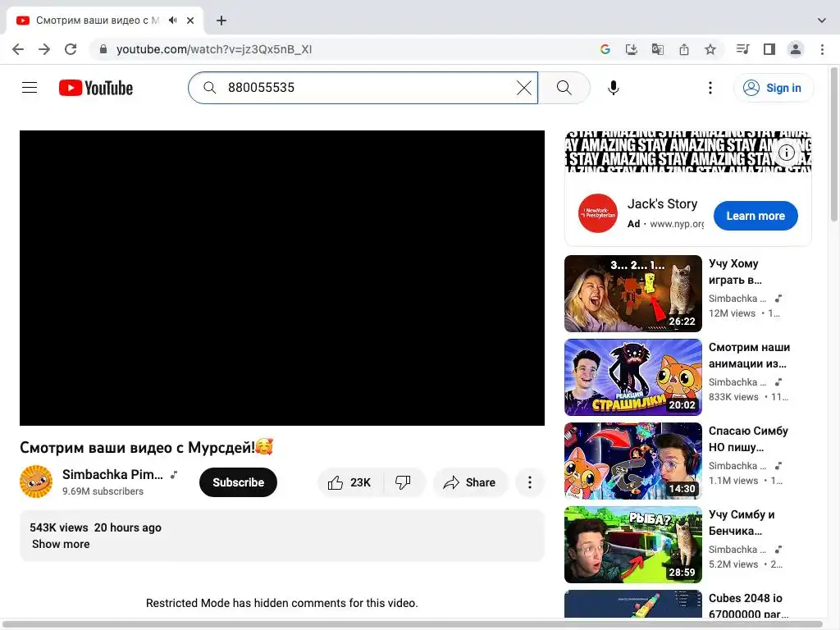Image resolution: width=840 pixels, height=630 pixels.
Task: Open the 26:22 video thumbnail
Action: click(633, 294)
